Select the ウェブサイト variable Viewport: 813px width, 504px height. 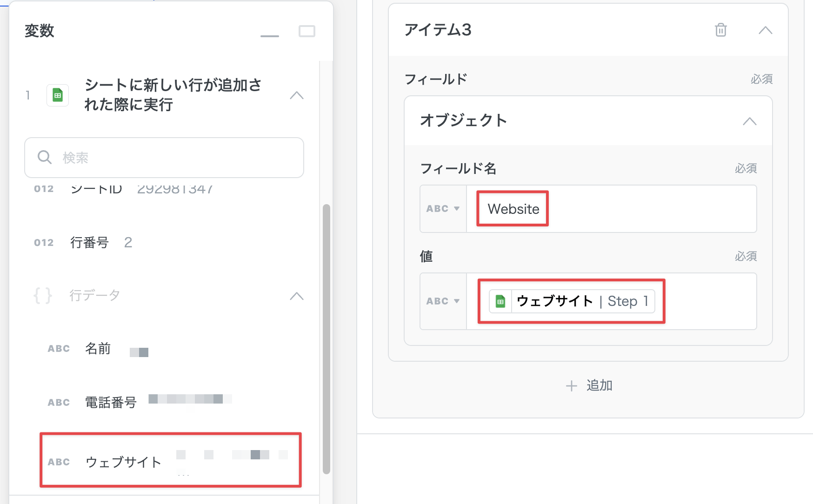123,462
